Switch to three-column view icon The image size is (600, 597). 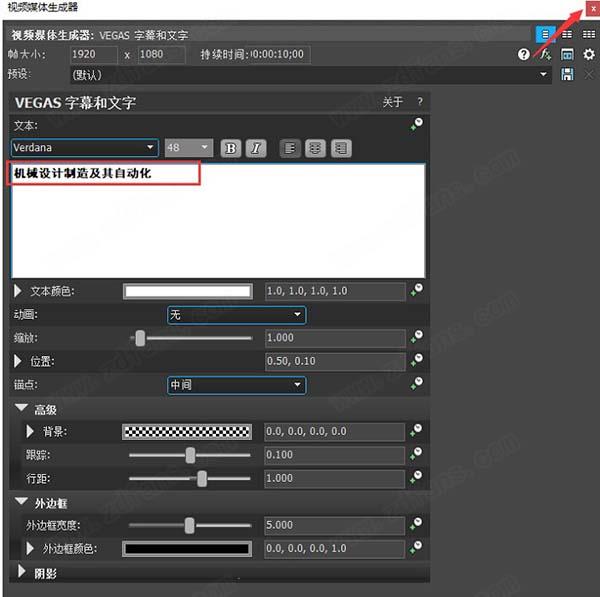coord(589,35)
